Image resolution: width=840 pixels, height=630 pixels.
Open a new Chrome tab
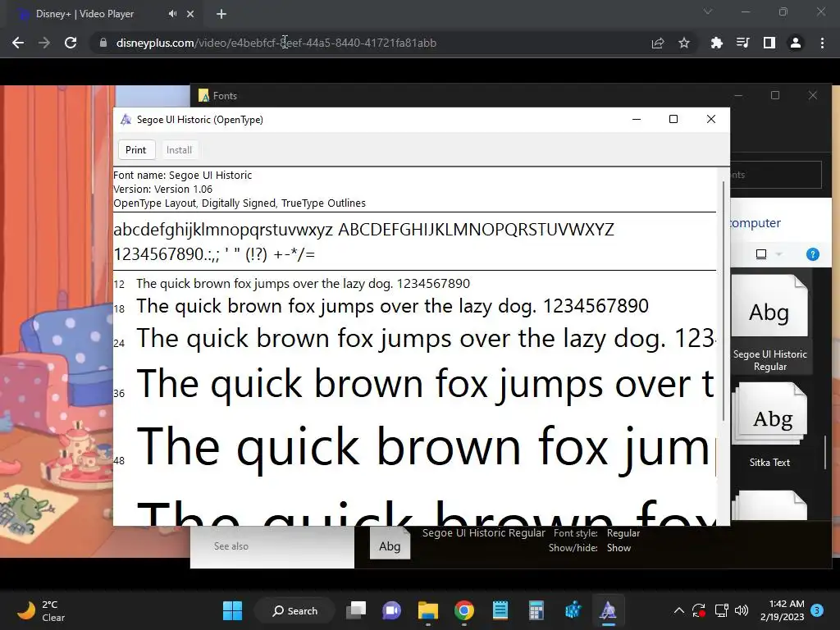[221, 14]
